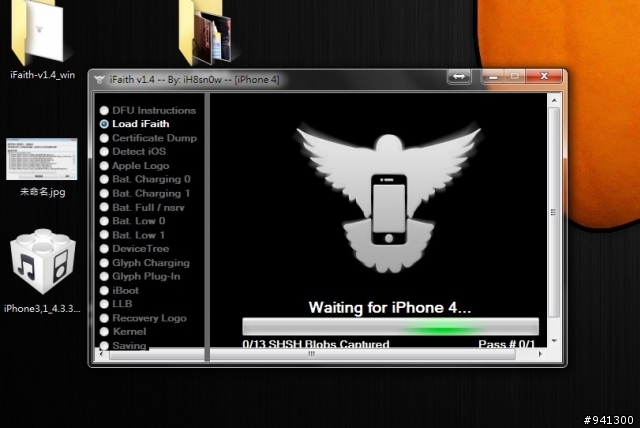Select the Bat. Charging 1 radio button
The width and height of the screenshot is (640, 428).
[104, 193]
